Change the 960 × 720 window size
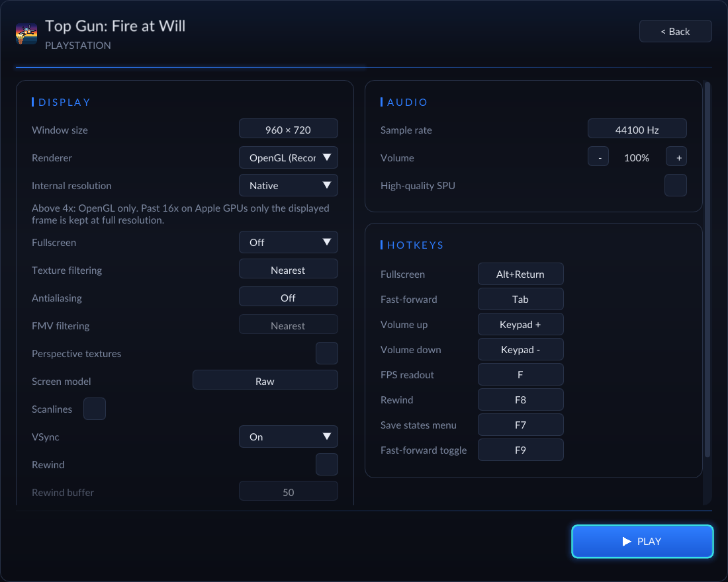The image size is (728, 582). click(289, 128)
